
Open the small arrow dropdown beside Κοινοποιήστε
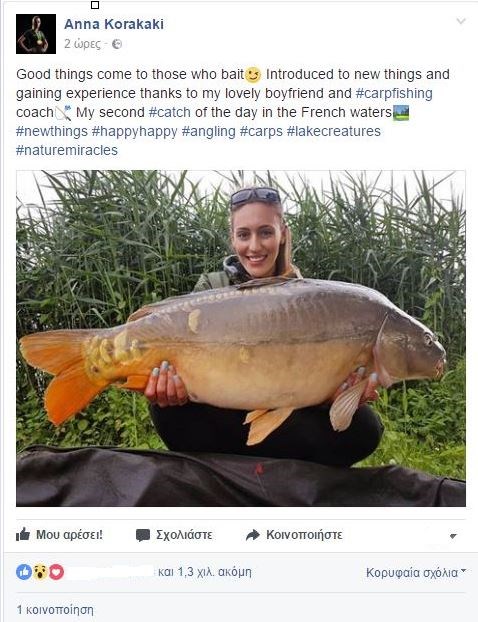[x=453, y=536]
